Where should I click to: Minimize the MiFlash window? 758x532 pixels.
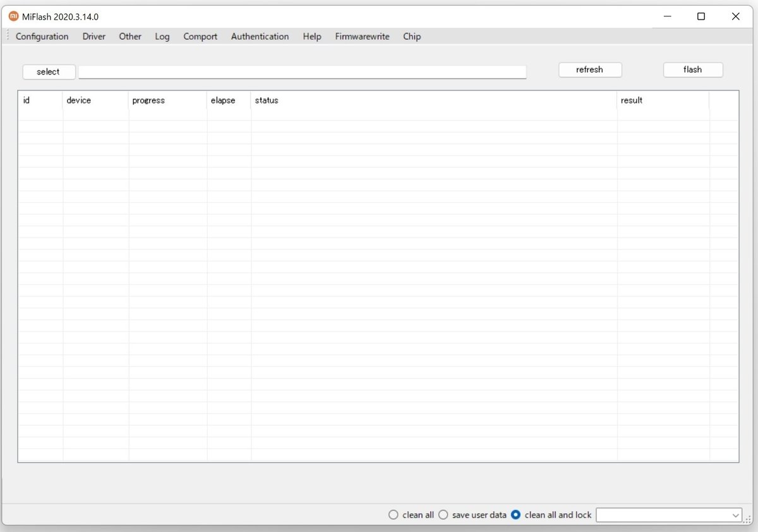click(668, 16)
